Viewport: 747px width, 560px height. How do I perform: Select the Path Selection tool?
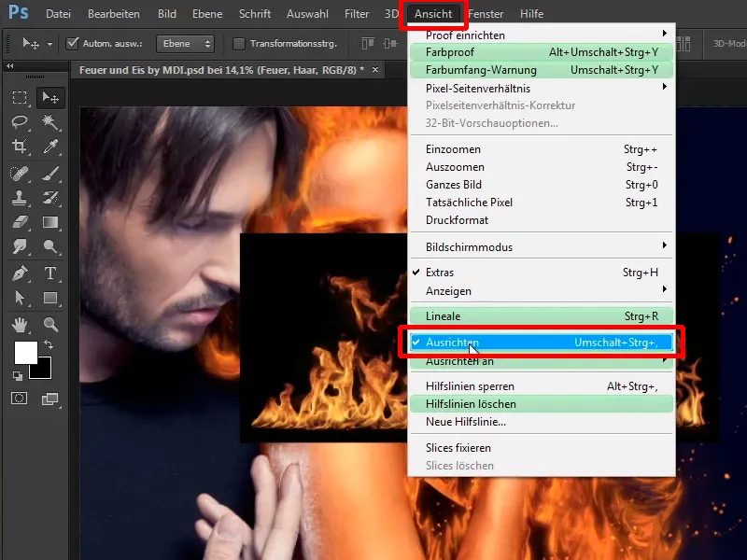click(20, 298)
